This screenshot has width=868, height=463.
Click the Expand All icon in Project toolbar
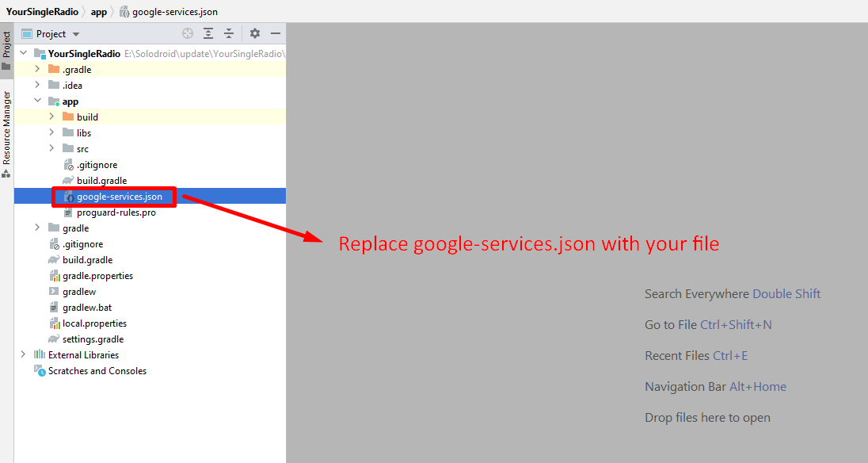[x=208, y=34]
